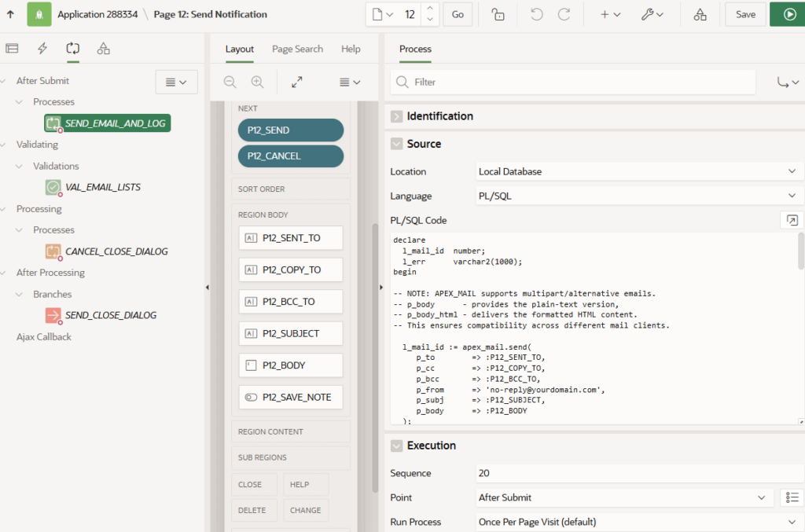Expand the Identification section
Screen dimensions: 805x532
click(397, 116)
